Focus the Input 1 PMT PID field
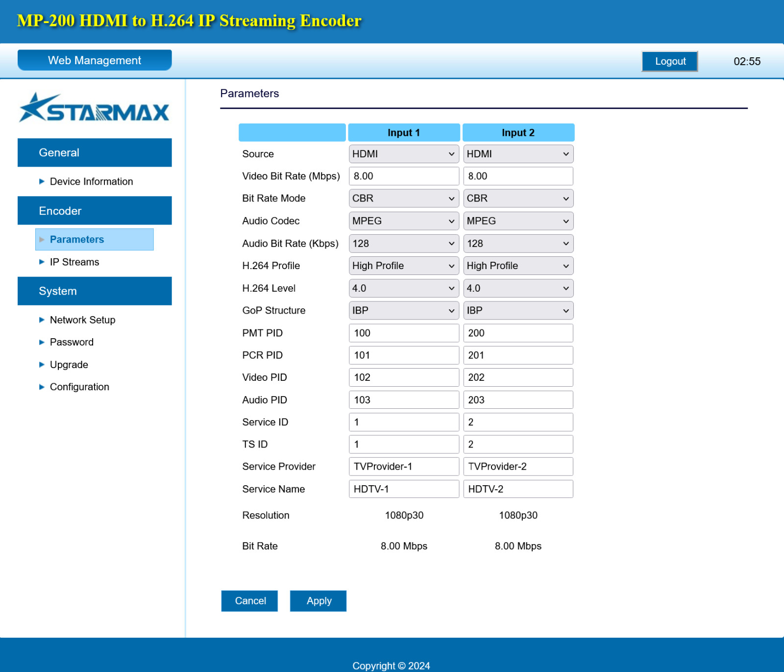This screenshot has width=784, height=672. coord(404,333)
